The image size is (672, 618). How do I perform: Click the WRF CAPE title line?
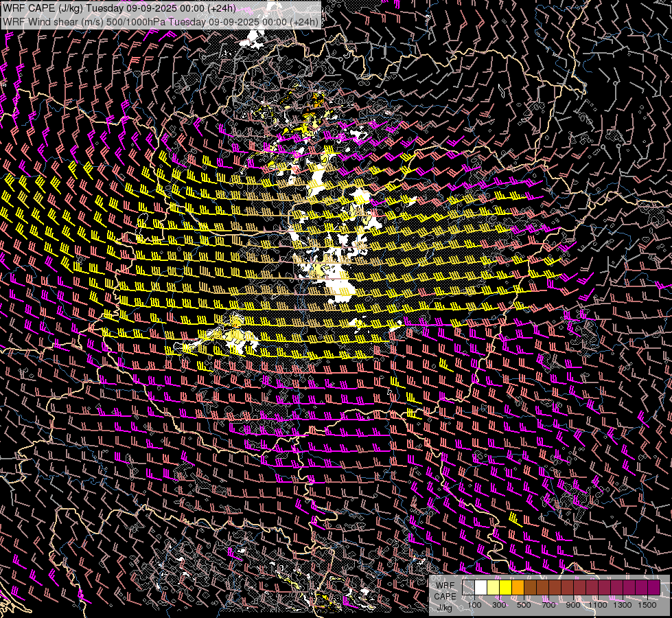(x=119, y=8)
